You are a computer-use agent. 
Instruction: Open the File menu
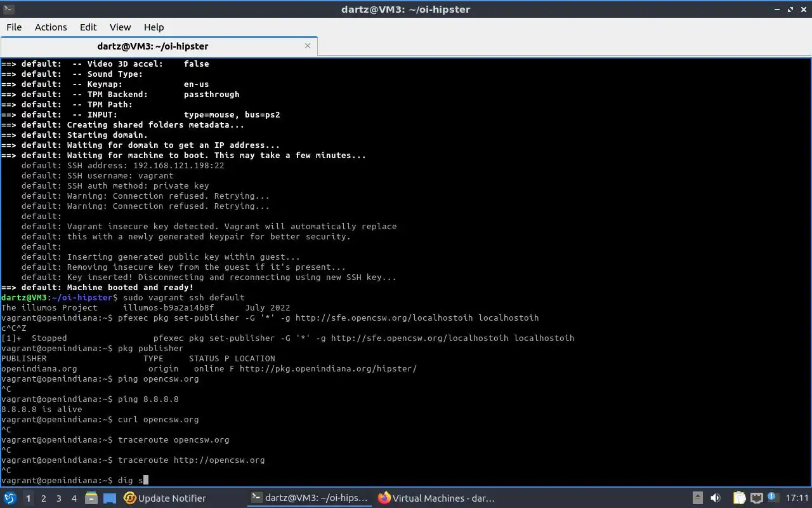pos(14,27)
